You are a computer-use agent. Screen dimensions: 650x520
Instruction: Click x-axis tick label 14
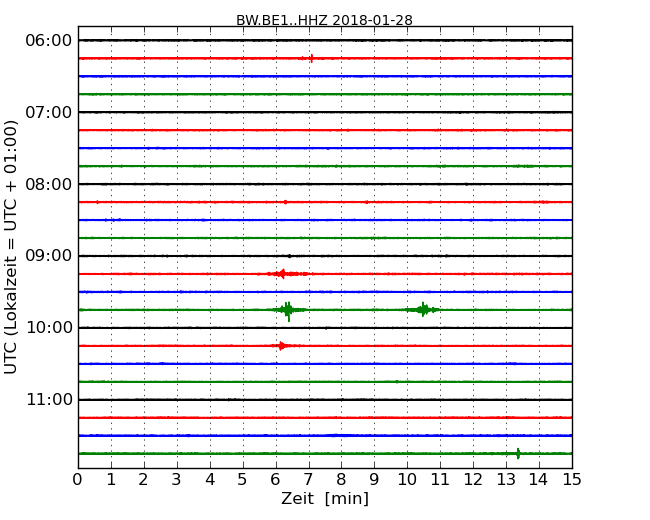(x=539, y=480)
